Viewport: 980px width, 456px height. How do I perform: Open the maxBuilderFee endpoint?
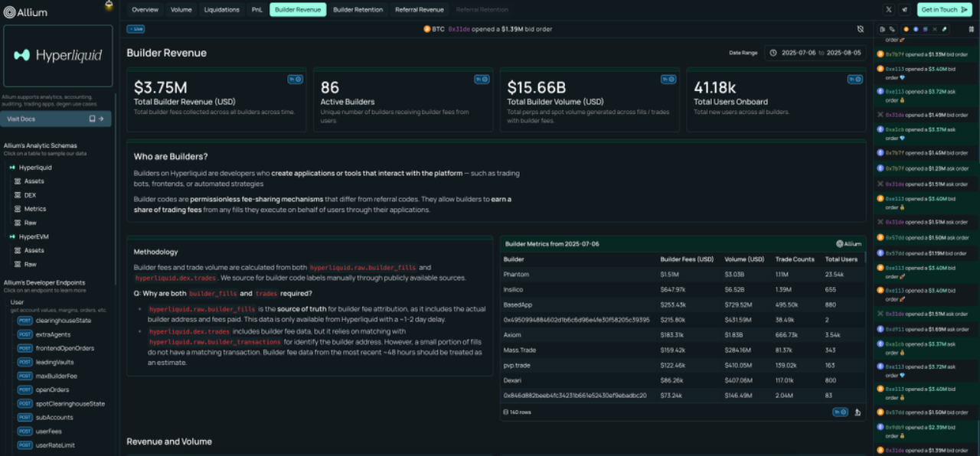click(x=57, y=376)
